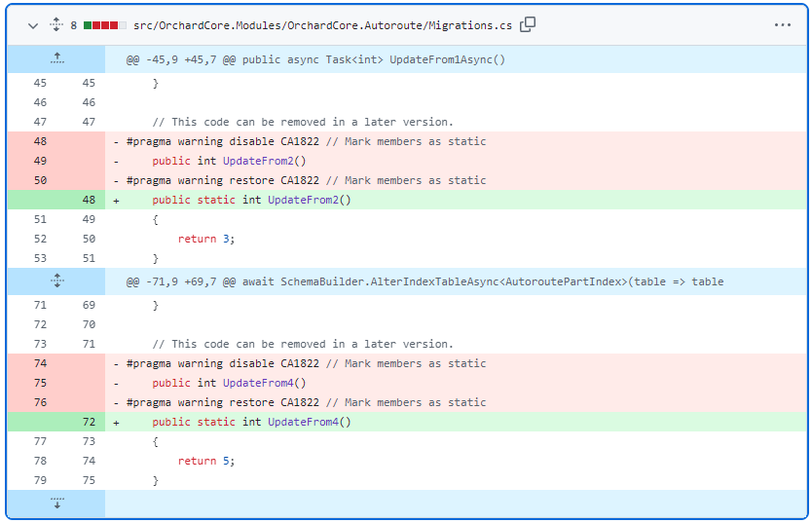Image resolution: width=812 pixels, height=523 pixels.
Task: Click the diffstat colored squares
Action: (x=104, y=25)
